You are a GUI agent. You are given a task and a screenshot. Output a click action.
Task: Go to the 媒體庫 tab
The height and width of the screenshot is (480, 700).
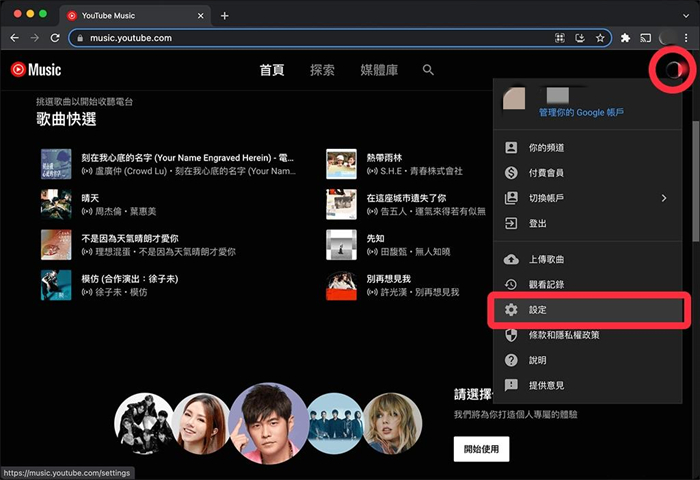[378, 70]
